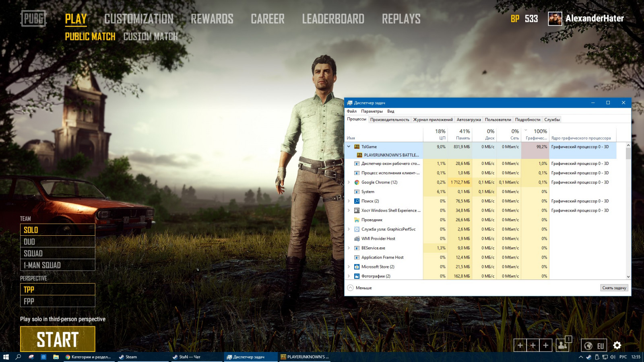Viewport: 644px width, 362px height.
Task: Show hidden tray icons chevron
Action: (581, 357)
